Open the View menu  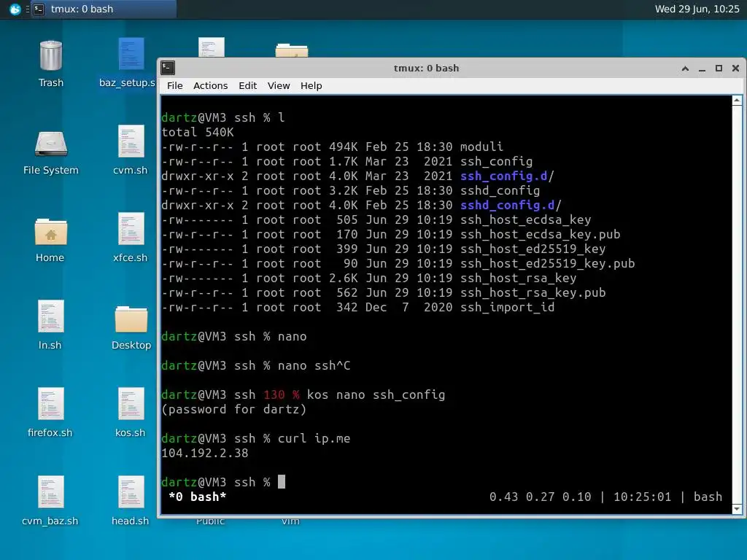279,86
